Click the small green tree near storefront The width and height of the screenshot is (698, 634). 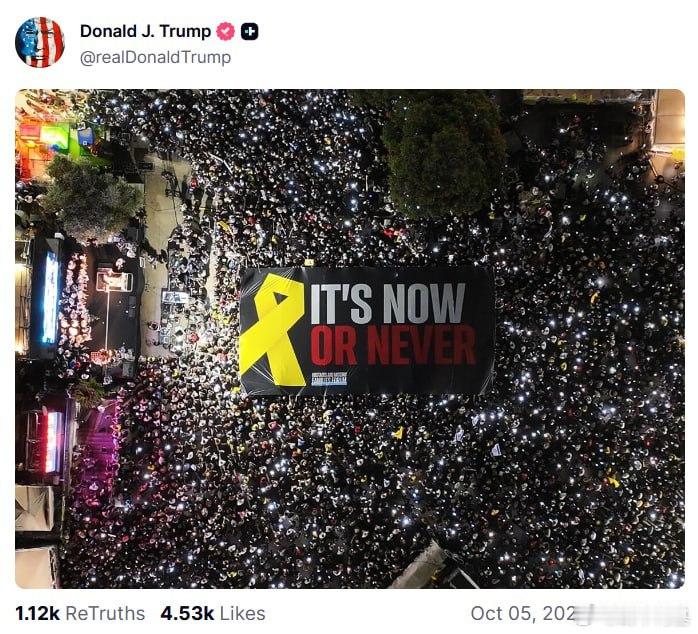pyautogui.click(x=91, y=196)
